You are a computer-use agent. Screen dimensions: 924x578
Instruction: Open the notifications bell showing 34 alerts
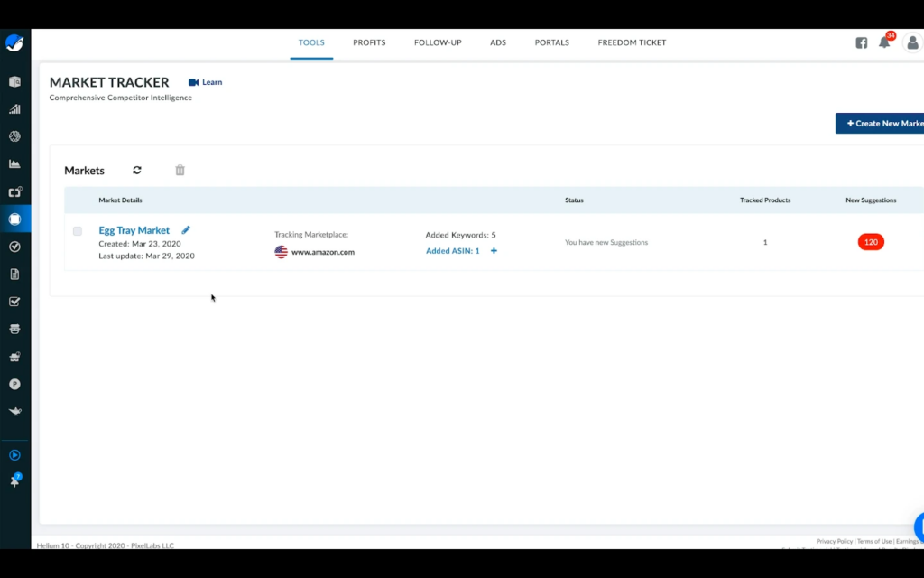click(885, 42)
